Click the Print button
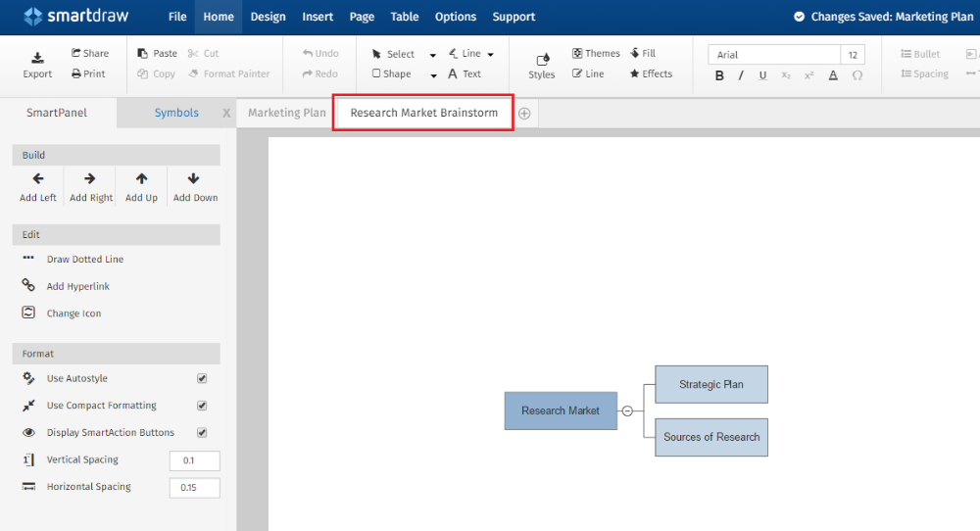The width and height of the screenshot is (980, 531). click(x=88, y=73)
